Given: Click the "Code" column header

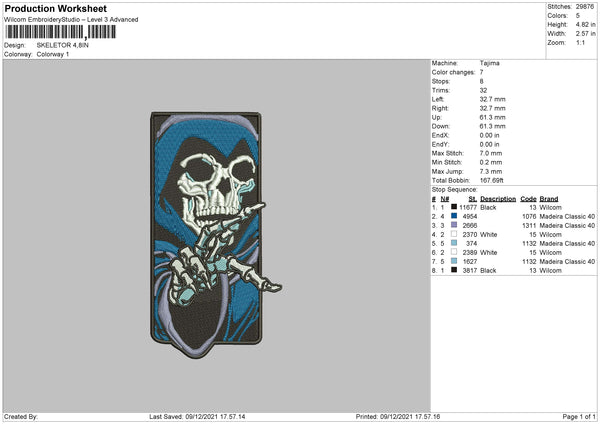Looking at the screenshot, I should tap(528, 199).
